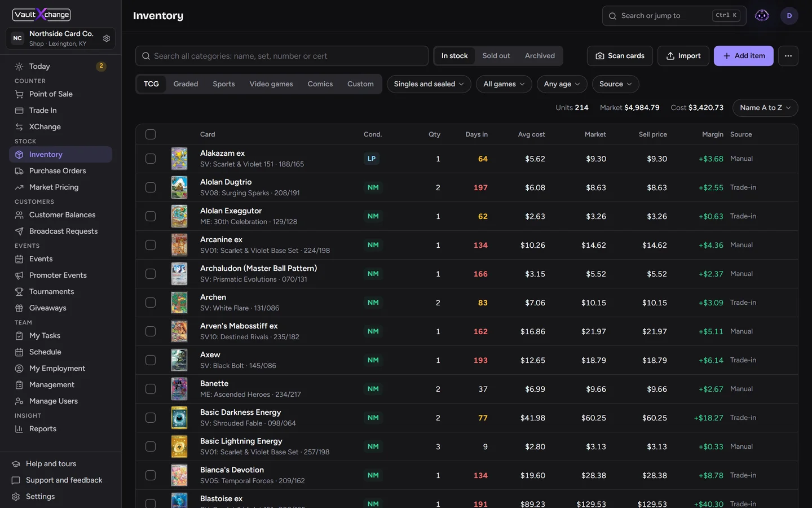Click Manage Users icon
The height and width of the screenshot is (508, 812).
(x=19, y=401)
